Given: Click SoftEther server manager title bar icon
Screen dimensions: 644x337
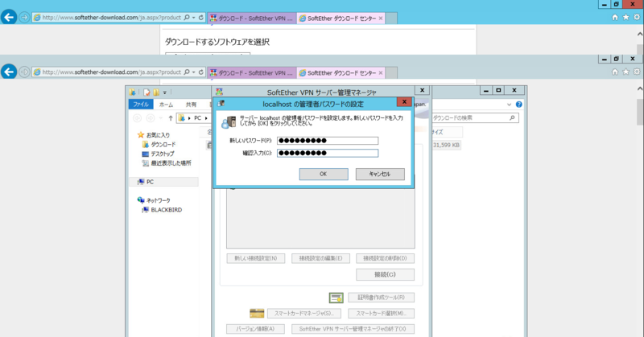Looking at the screenshot, I should pos(219,92).
